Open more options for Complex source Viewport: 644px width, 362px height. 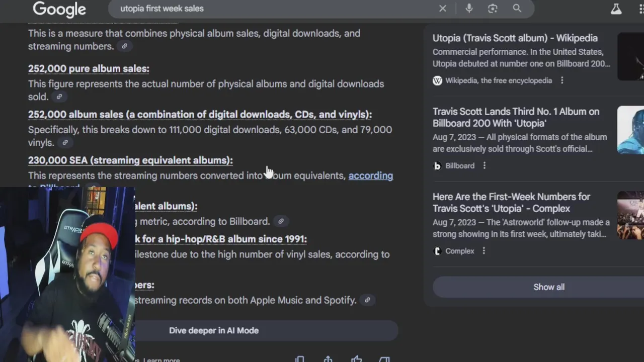(x=484, y=250)
